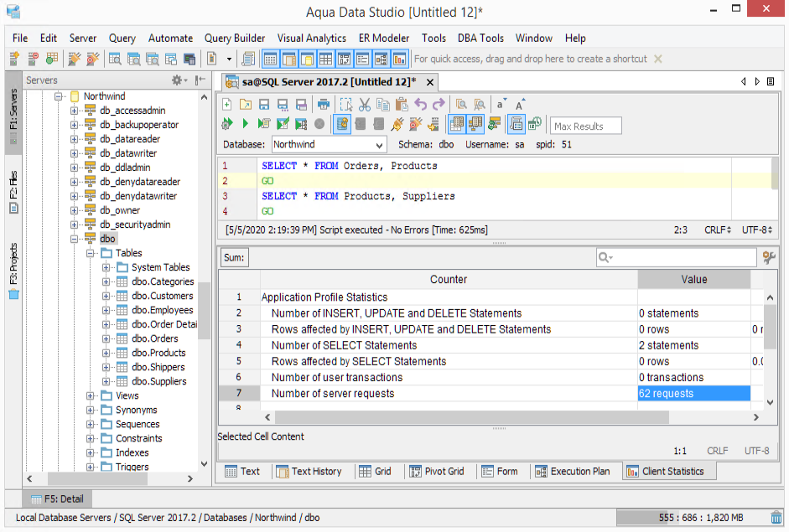Click the green Execute query arrow icon
This screenshot has height=532, width=789.
pos(245,125)
